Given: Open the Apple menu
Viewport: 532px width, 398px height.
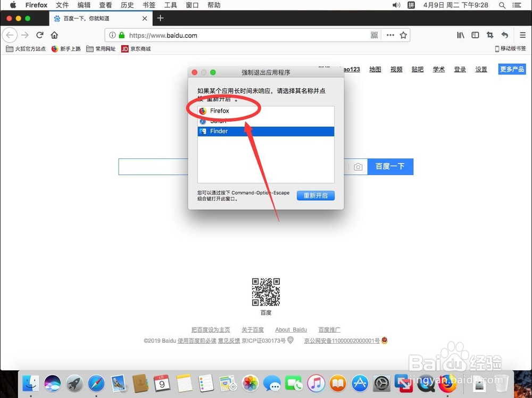Looking at the screenshot, I should pyautogui.click(x=13, y=5).
